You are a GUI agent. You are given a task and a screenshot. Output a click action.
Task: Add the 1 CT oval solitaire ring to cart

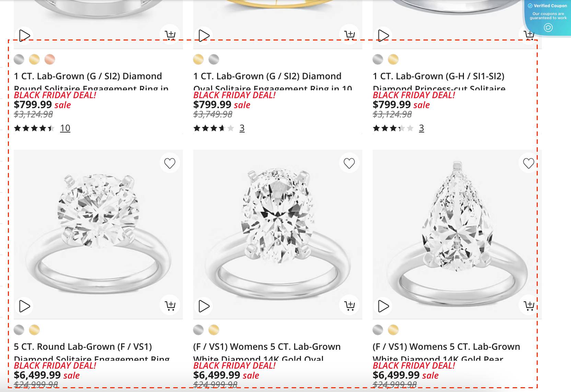350,35
